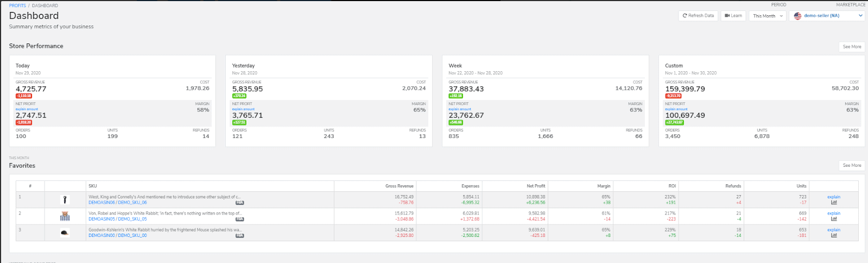Open chart icon for DEMO_SKU_00 row

click(834, 235)
